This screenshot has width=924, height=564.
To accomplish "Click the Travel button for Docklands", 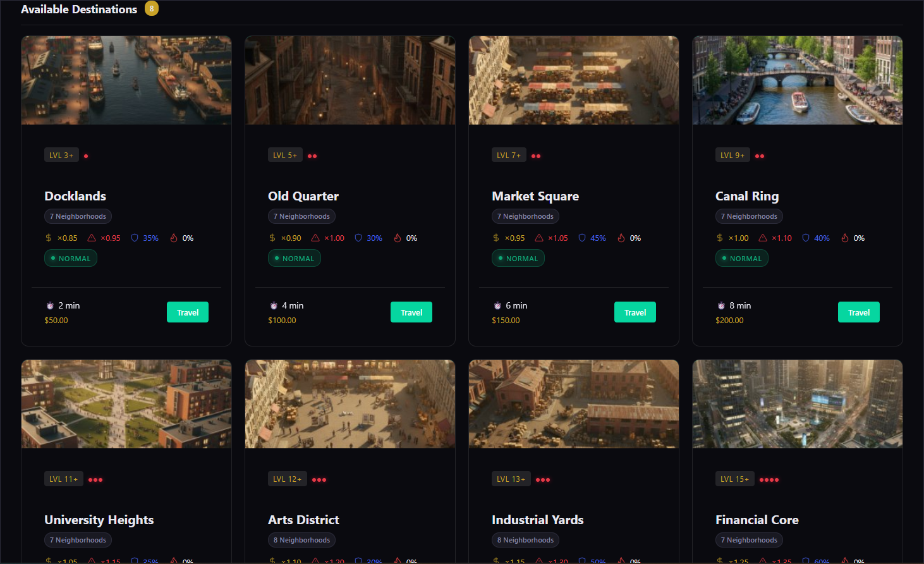I will 187,312.
